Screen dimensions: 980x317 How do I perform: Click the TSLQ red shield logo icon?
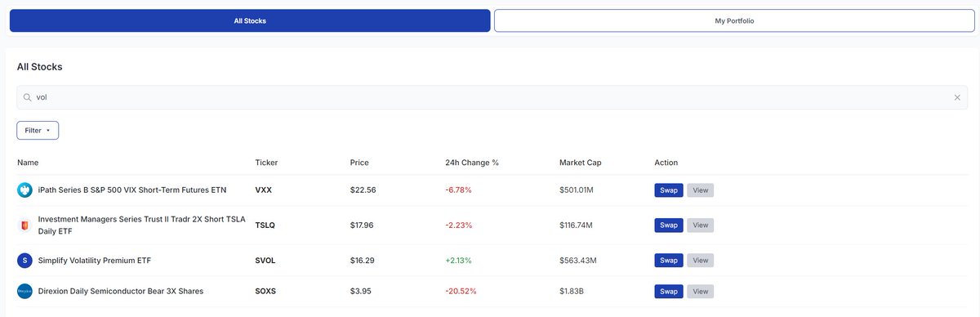(24, 225)
